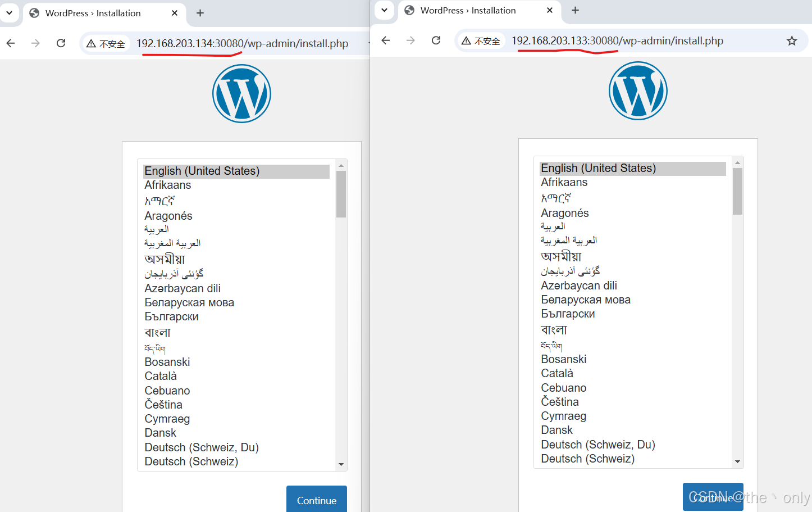Image resolution: width=812 pixels, height=512 pixels.
Task: Click scroll-down arrow of right language list
Action: coord(737,462)
